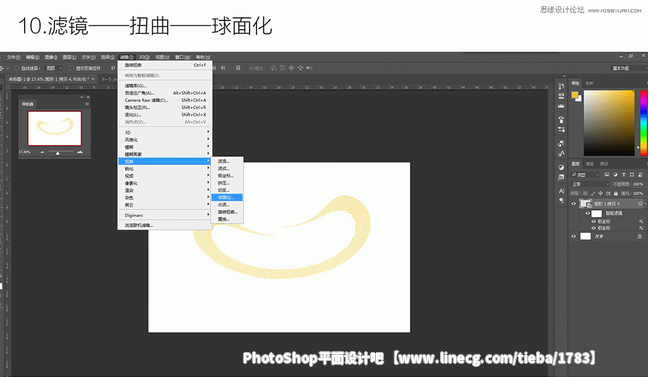This screenshot has height=377, width=651.
Task: Click the pixel layer filter icon
Action: pyautogui.click(x=607, y=175)
